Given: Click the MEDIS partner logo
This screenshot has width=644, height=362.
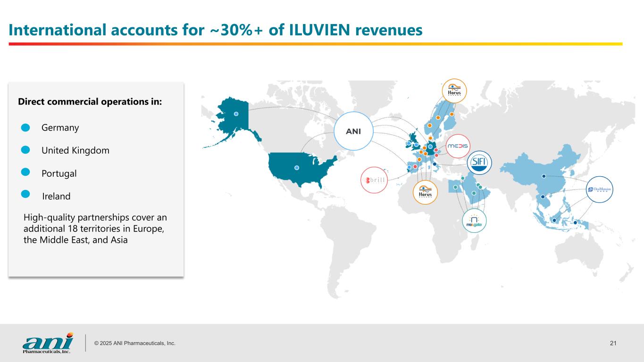Looking at the screenshot, I should [x=457, y=146].
